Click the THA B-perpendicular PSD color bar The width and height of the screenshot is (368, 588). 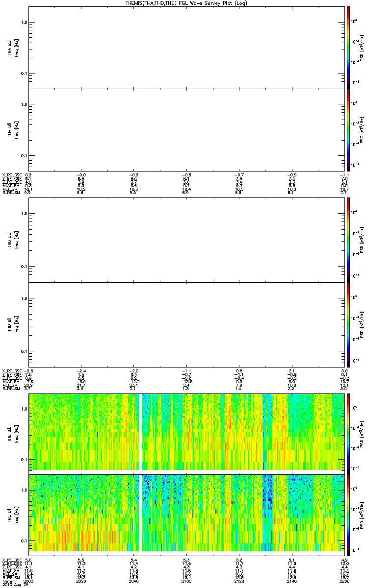(348, 47)
